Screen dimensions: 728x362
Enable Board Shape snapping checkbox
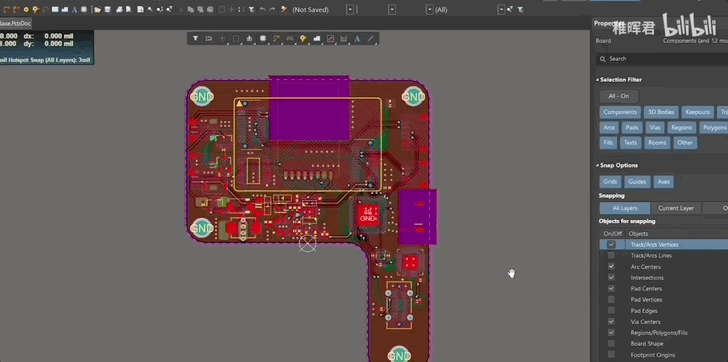pos(611,344)
